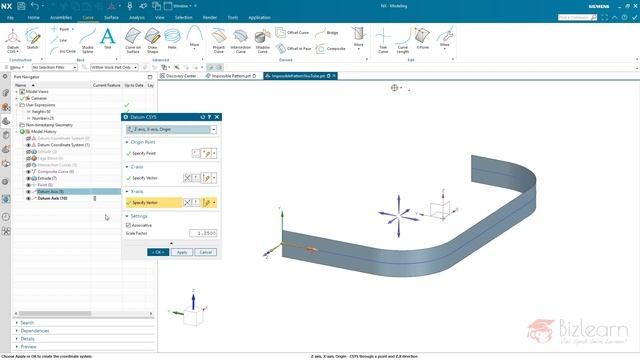Click the Apply button
Viewport: 640px width, 360px height.
(182, 252)
